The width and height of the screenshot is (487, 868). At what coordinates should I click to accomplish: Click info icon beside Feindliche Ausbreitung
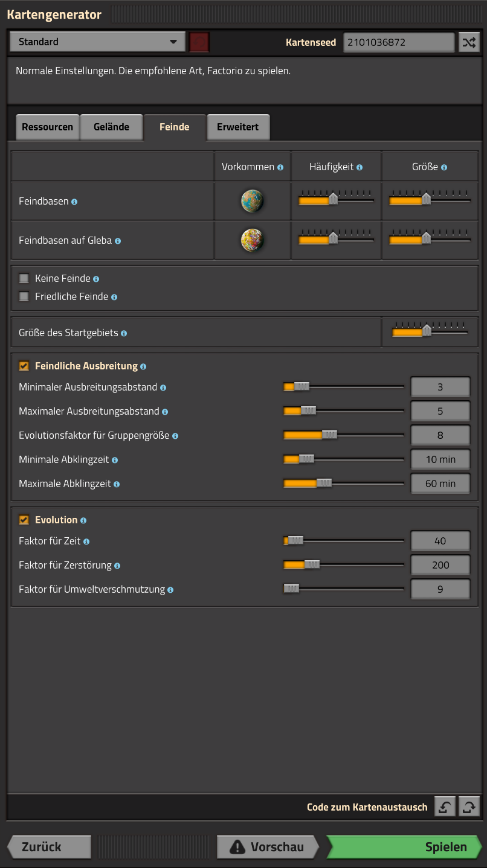(x=143, y=366)
